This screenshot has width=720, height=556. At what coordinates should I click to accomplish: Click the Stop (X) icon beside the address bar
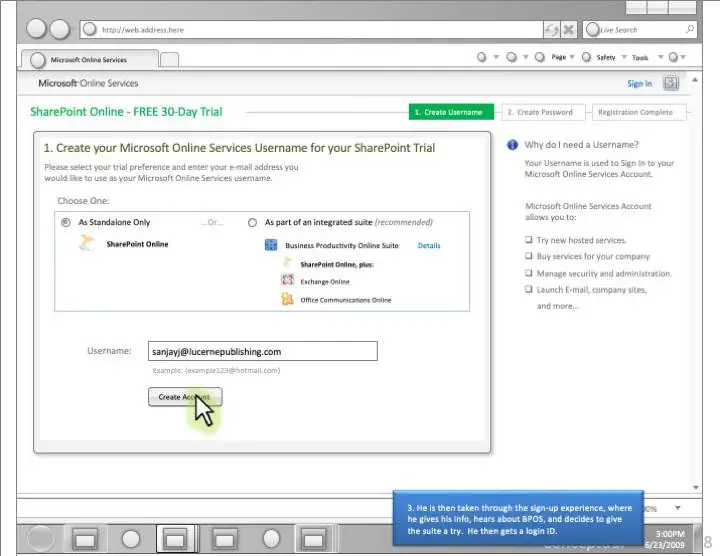pyautogui.click(x=568, y=30)
